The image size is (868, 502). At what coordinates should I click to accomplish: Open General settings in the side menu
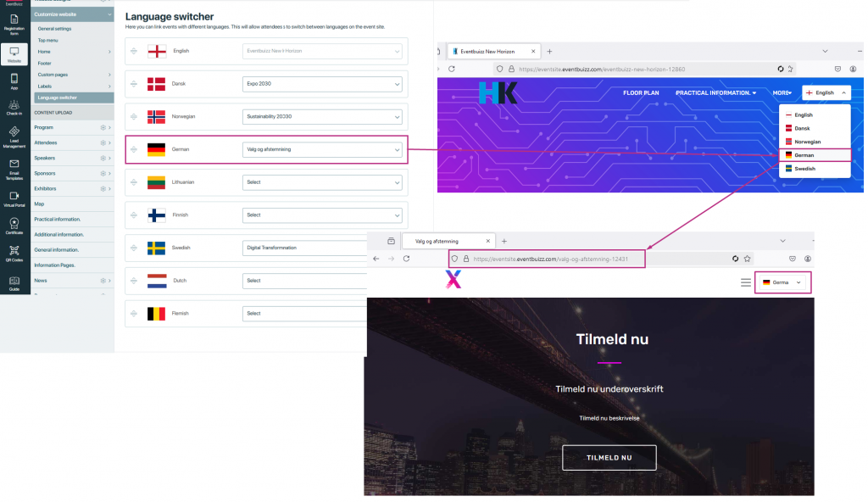[x=54, y=29]
